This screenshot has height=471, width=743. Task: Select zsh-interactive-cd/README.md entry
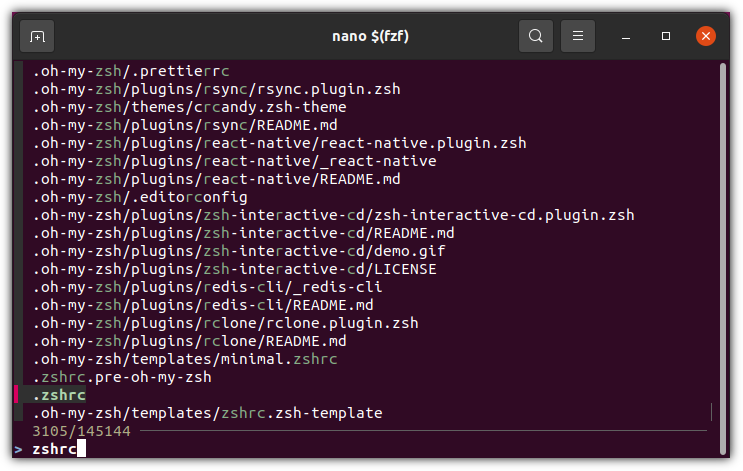243,233
